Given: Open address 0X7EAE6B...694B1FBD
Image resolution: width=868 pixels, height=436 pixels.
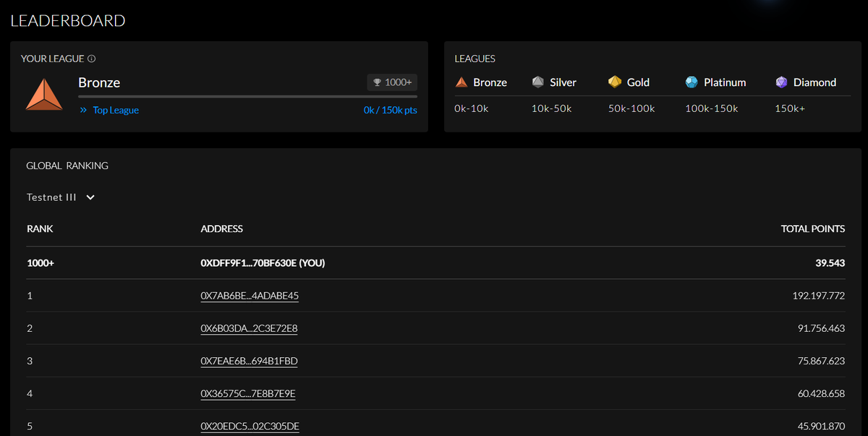Looking at the screenshot, I should coord(249,361).
